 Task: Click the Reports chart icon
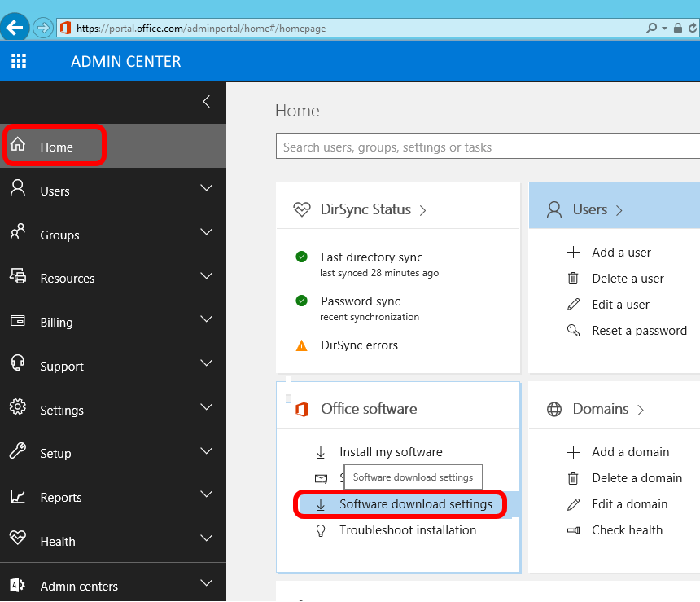click(x=18, y=497)
